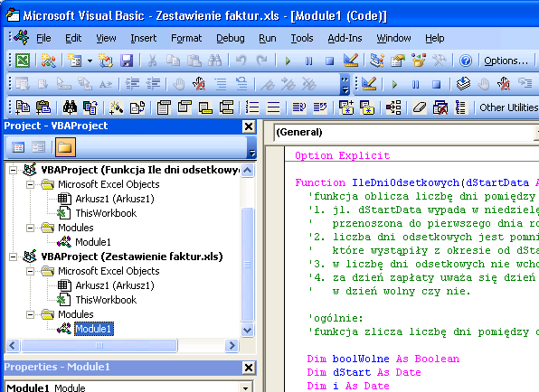
Task: Click the project tree horizontal scrollbar thumb
Action: click(x=99, y=345)
